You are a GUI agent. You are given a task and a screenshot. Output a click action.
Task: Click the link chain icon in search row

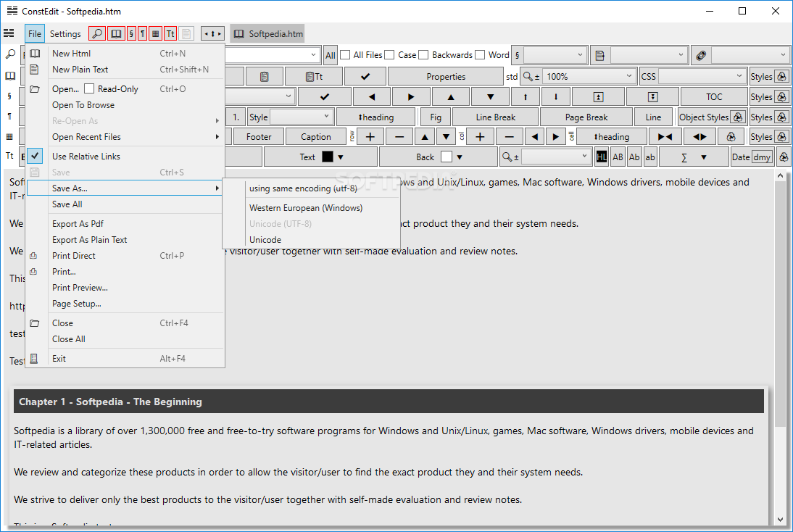click(x=700, y=55)
